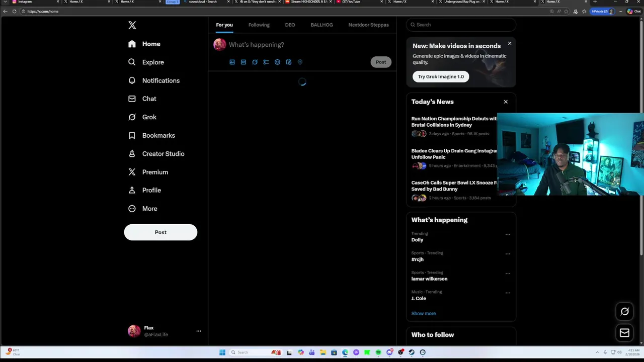
Task: Click the browser back arrow
Action: 5,11
